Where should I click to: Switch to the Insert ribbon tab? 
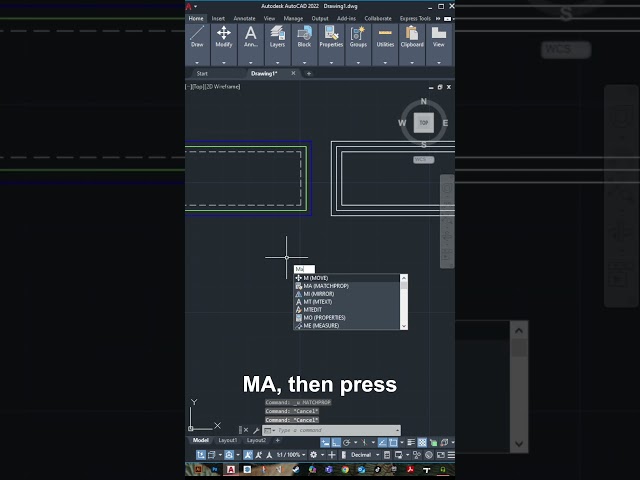[218, 18]
